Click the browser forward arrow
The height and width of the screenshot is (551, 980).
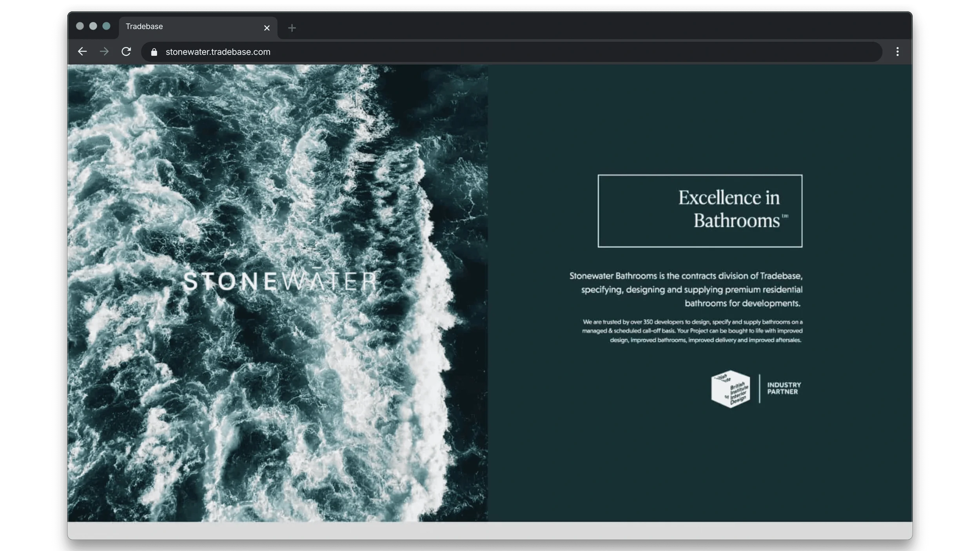(x=104, y=52)
